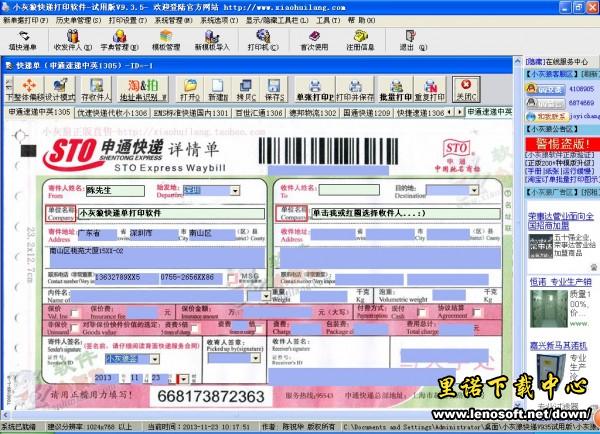Click first QQ customer service icon
The width and height of the screenshot is (600, 434).
[546, 89]
